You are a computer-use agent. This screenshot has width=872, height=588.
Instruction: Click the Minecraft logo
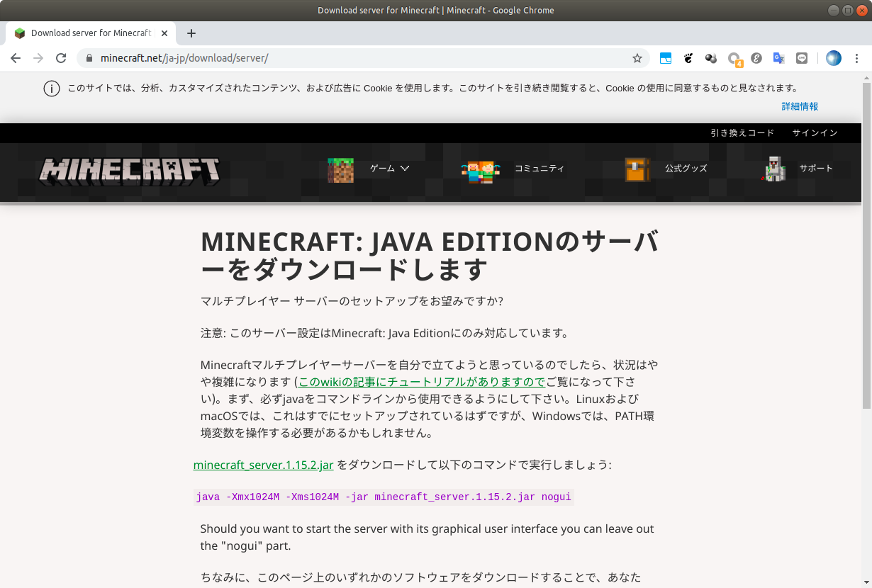[x=129, y=171]
